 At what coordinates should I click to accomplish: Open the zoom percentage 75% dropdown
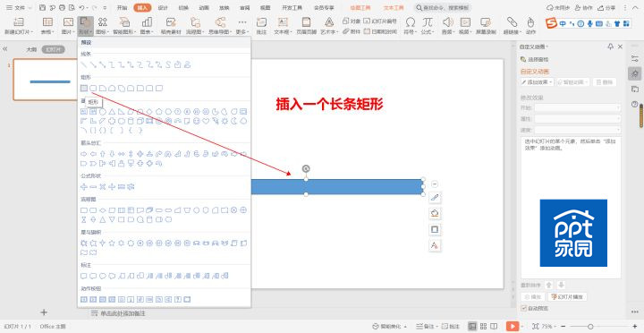coord(548,326)
